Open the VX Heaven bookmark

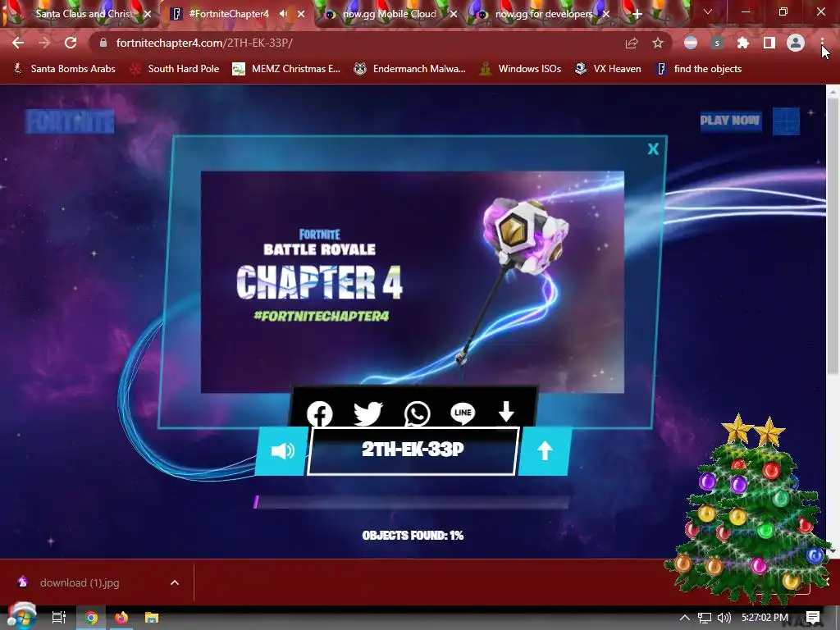(x=608, y=69)
